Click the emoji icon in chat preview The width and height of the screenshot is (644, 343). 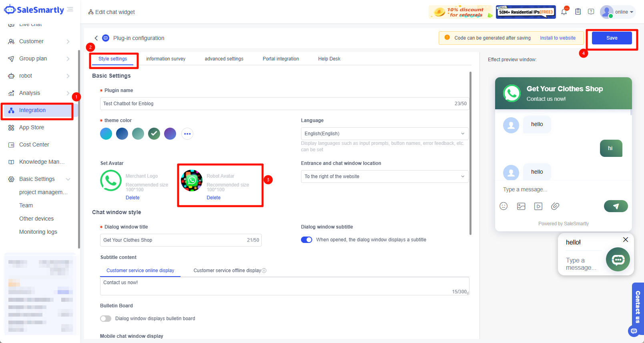pos(504,206)
